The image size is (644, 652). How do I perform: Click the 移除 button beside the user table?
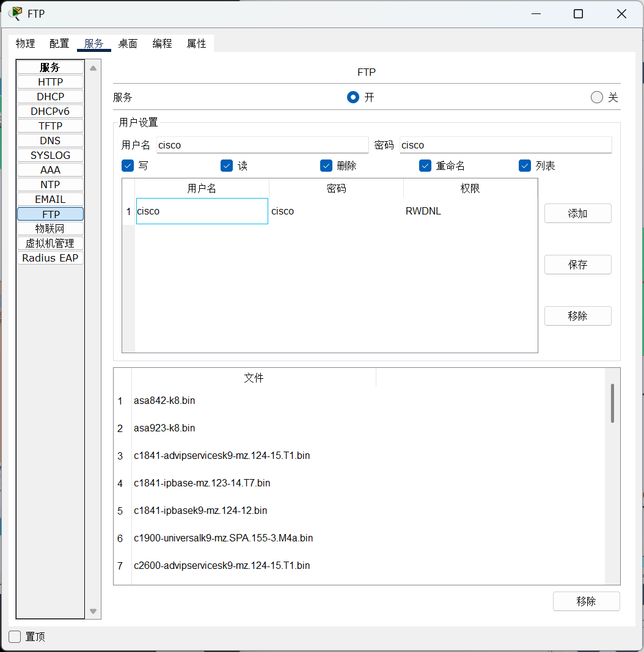coord(577,316)
